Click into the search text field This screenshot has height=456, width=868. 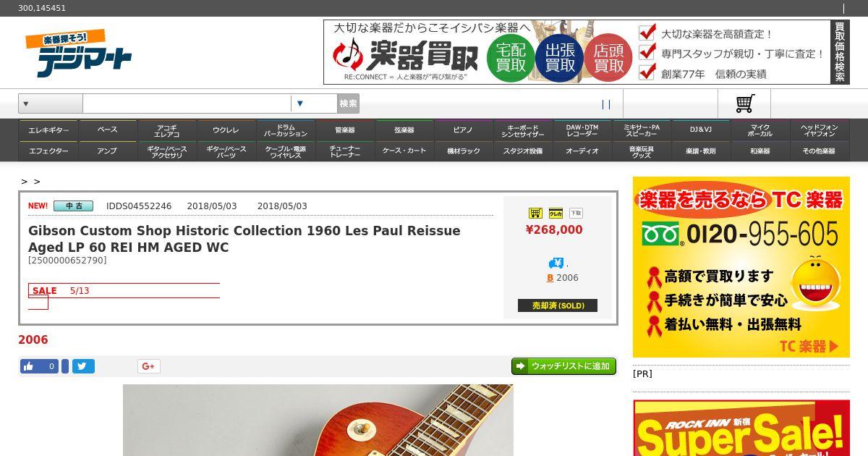coord(187,104)
